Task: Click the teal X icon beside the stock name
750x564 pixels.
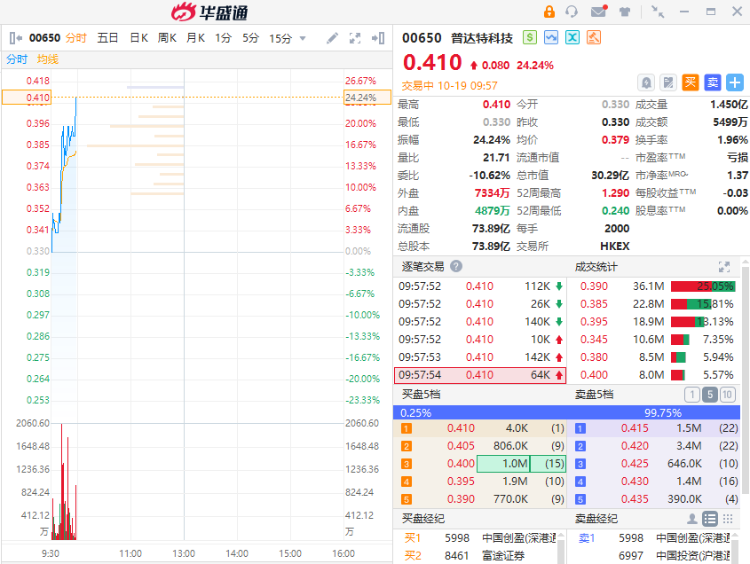Action: click(x=573, y=37)
